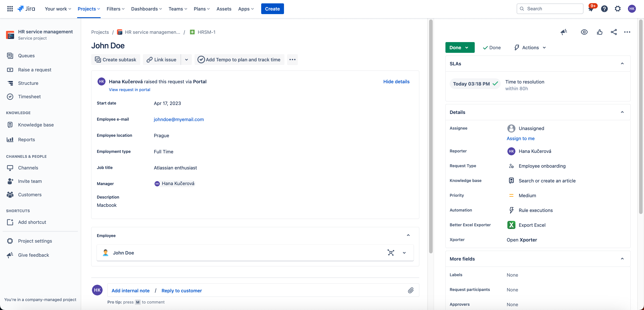Click the feedback megaphone icon above Done
644x310 pixels.
pos(563,32)
